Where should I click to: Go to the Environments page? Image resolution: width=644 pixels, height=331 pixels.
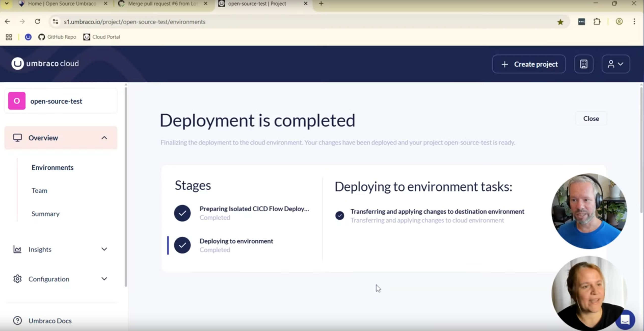click(52, 168)
